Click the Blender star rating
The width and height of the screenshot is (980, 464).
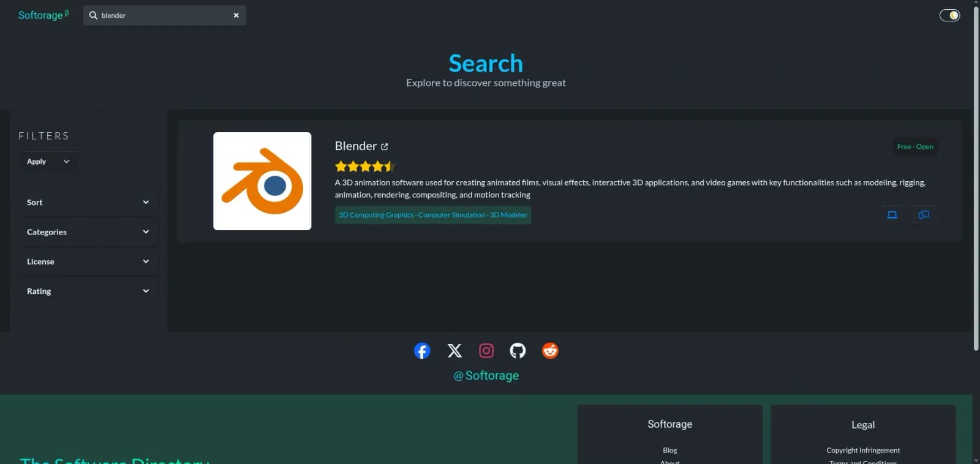(365, 166)
